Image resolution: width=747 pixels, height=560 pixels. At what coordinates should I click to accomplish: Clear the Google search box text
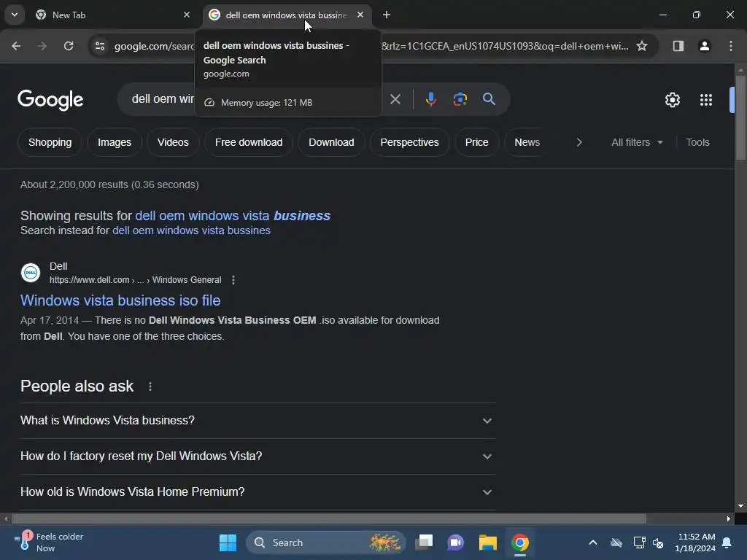click(395, 99)
